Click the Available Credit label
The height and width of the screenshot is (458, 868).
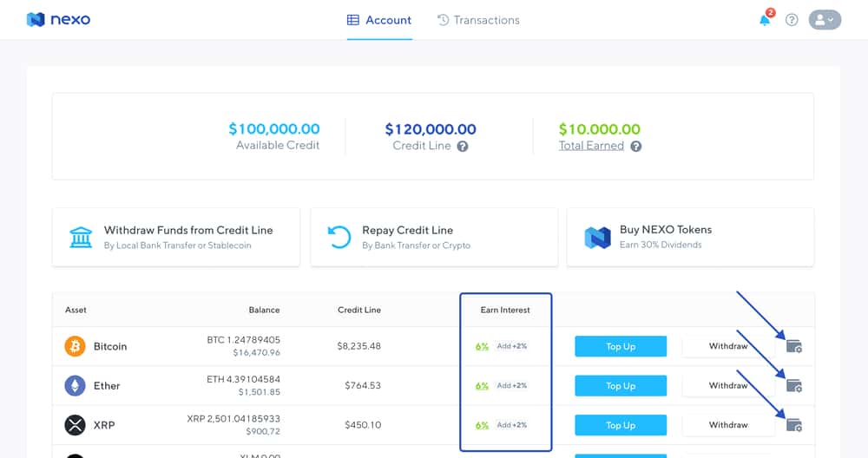point(278,145)
